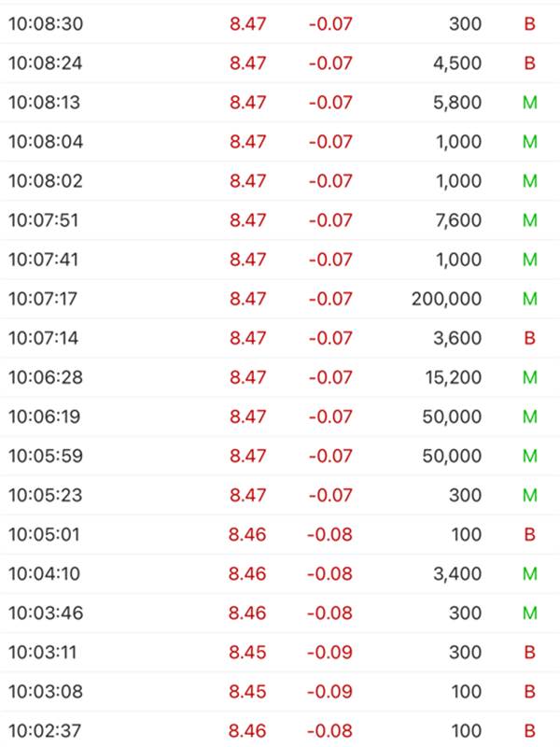Viewport: 560px width, 747px height.
Task: Tap the green M marker at 10:08:13
Action: tap(529, 103)
